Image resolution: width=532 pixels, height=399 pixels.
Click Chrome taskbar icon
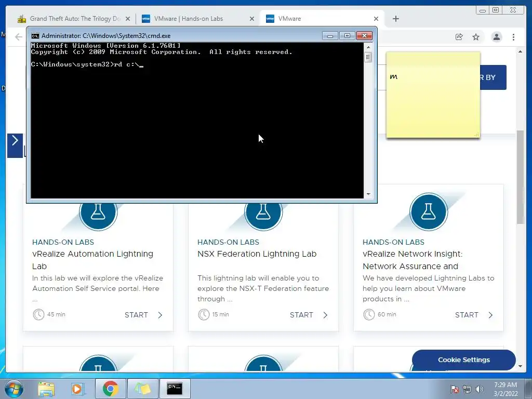(110, 389)
